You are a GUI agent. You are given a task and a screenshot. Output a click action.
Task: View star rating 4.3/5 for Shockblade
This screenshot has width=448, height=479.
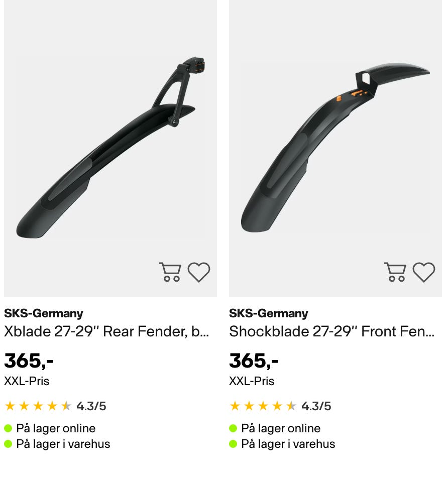pyautogui.click(x=280, y=406)
